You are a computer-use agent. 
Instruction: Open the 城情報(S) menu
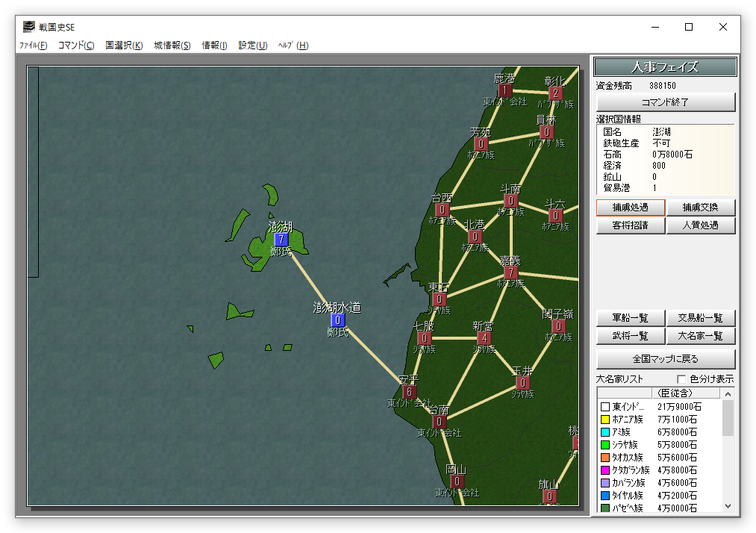coord(172,46)
